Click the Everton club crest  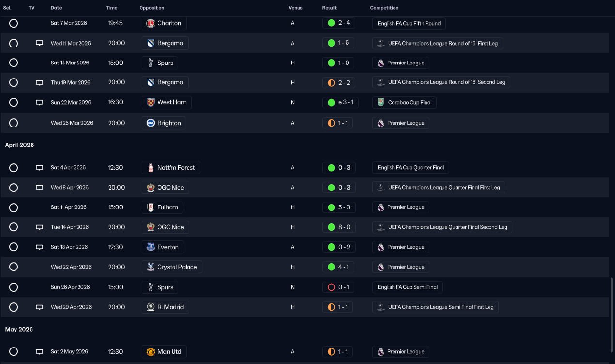(x=150, y=247)
